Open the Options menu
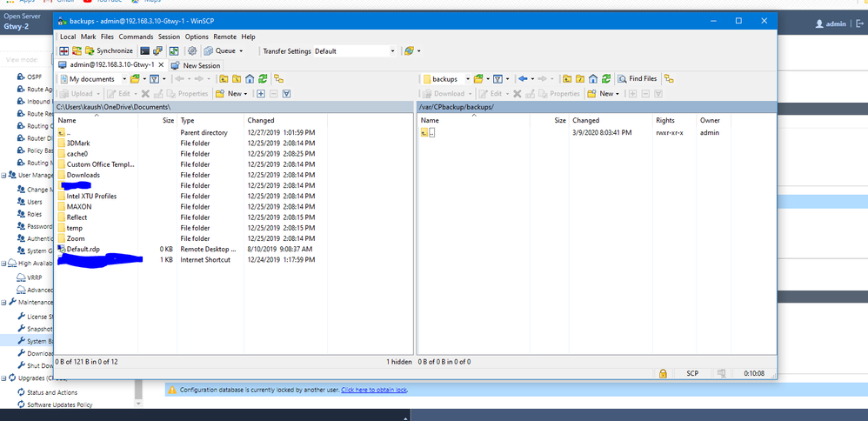Screen dimensions: 868x421 click(x=197, y=37)
